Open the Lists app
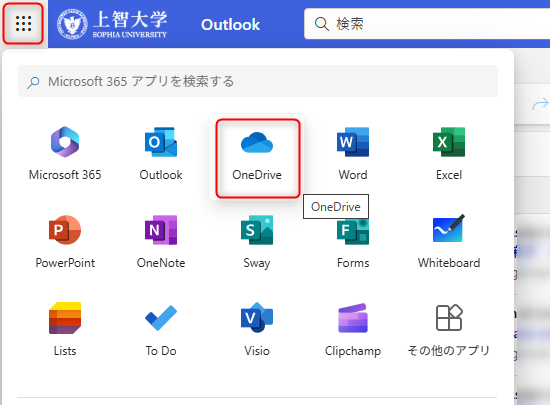 point(65,330)
